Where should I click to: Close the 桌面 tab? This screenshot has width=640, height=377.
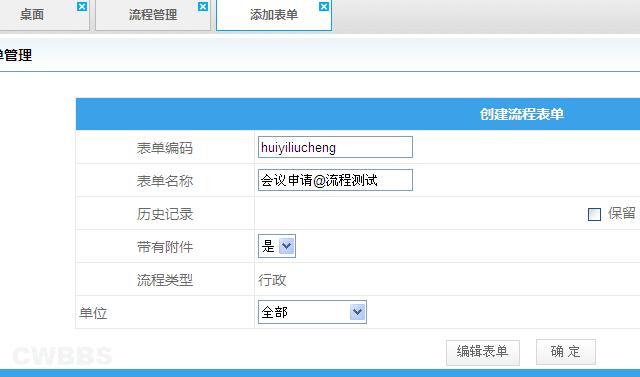pyautogui.click(x=82, y=7)
